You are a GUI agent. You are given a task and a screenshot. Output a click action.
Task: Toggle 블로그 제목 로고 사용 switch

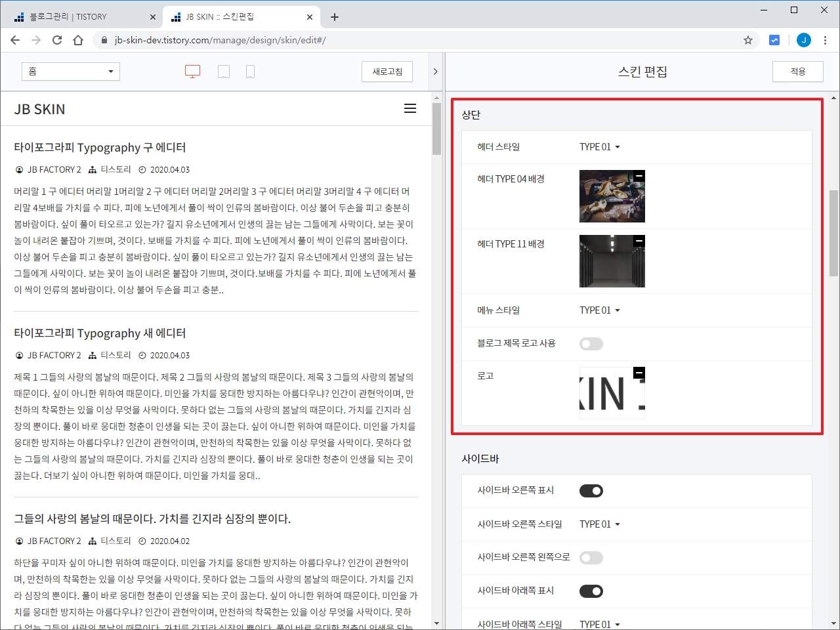point(591,344)
